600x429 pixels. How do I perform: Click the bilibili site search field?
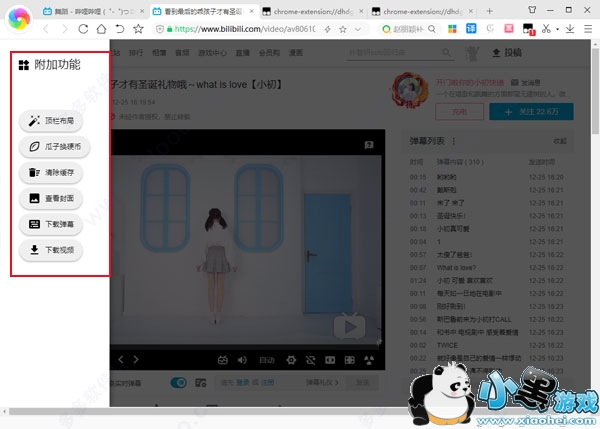point(394,52)
